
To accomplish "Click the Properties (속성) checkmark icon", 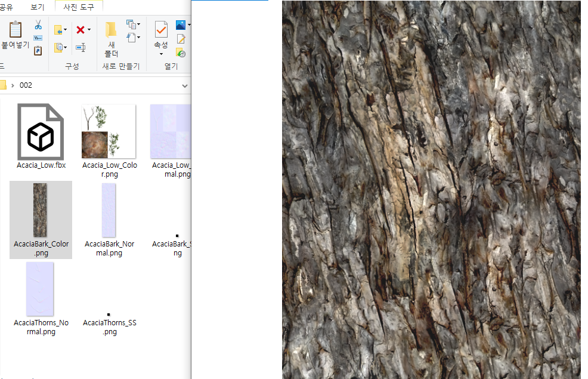I will click(161, 29).
